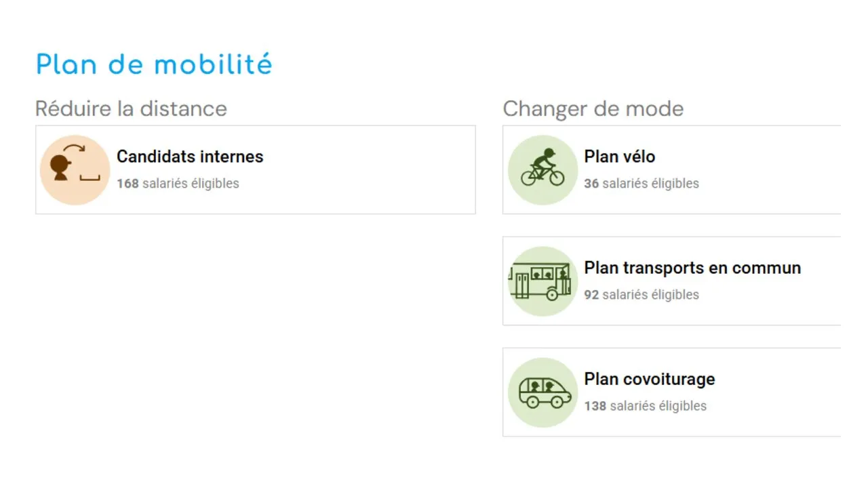Click the cyclist icon for Plan vélo
868x488 pixels.
tap(542, 167)
